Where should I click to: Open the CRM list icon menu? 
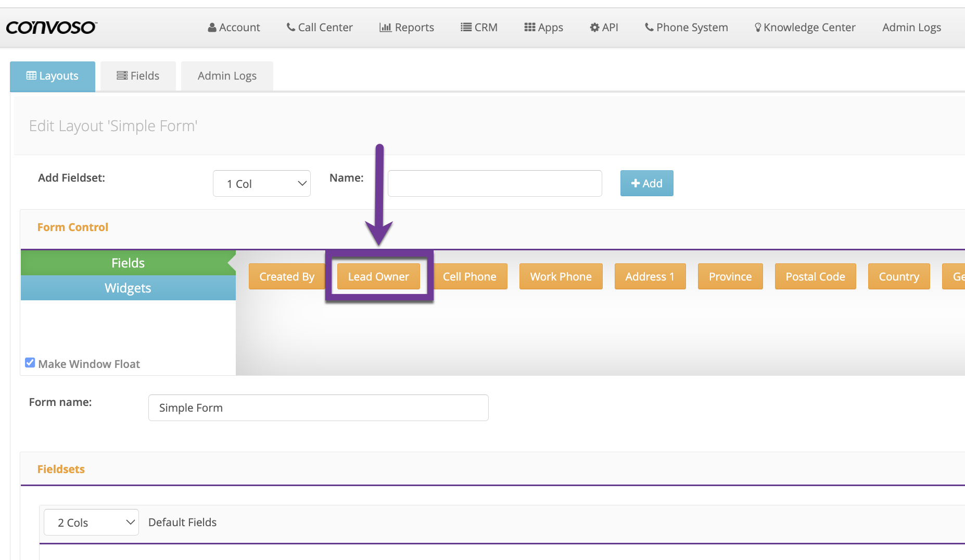(x=479, y=27)
